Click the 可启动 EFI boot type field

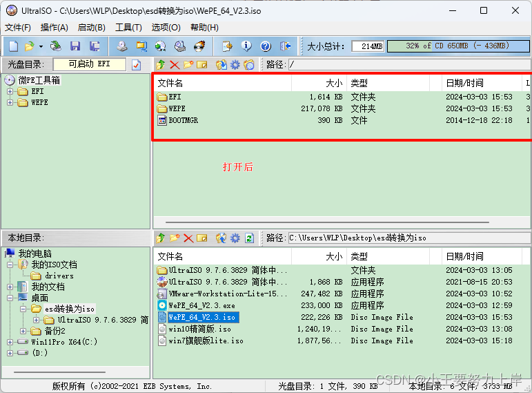coord(90,64)
